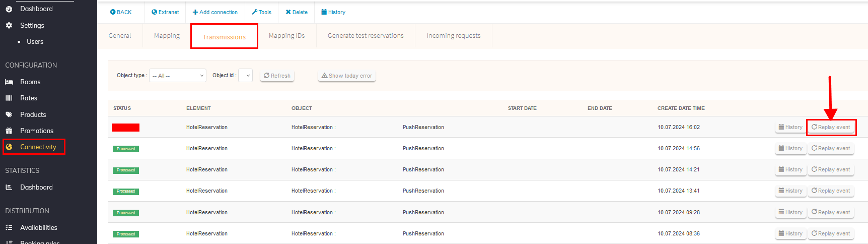The width and height of the screenshot is (868, 244).
Task: Go back using the BACK toolbar button
Action: click(121, 12)
